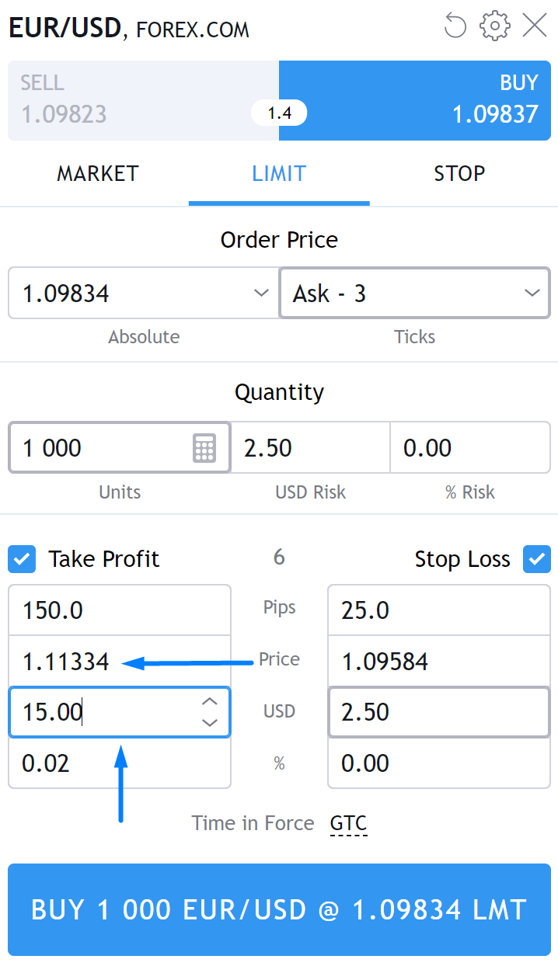Screen dimensions: 558x980
Task: Increase Take Profit USD with up arrow
Action: point(209,702)
